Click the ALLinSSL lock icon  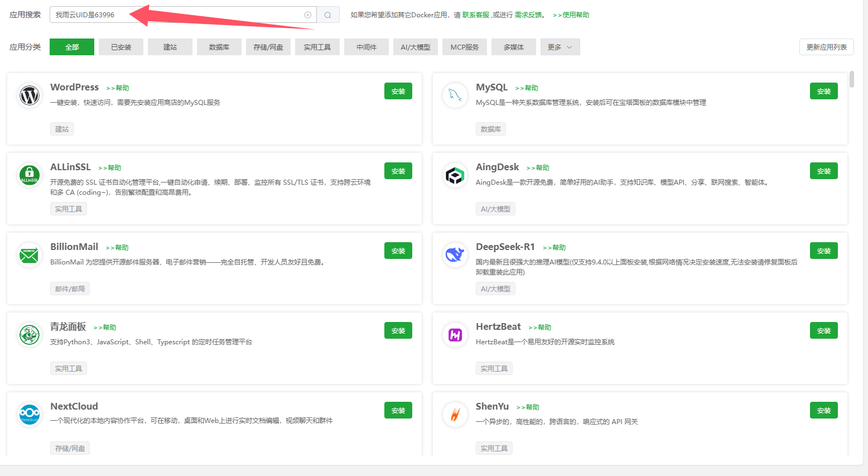30,175
